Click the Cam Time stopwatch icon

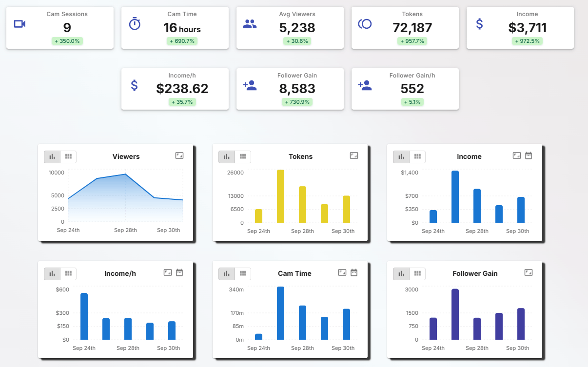[x=135, y=23]
